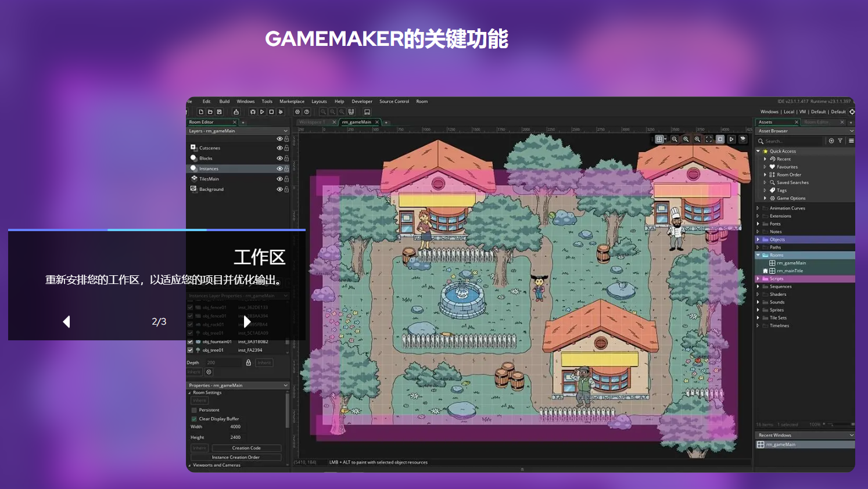The height and width of the screenshot is (489, 868).
Task: Collapse the Quick Access tree section
Action: [758, 151]
